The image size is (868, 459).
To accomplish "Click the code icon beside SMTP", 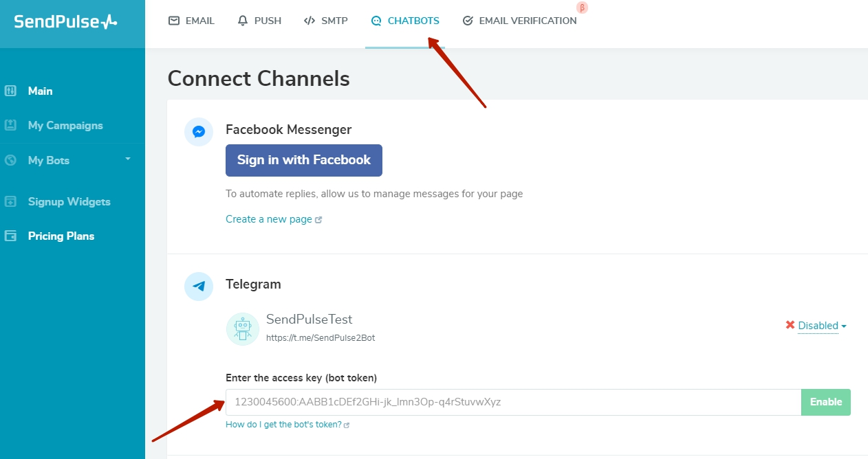I will (x=309, y=21).
